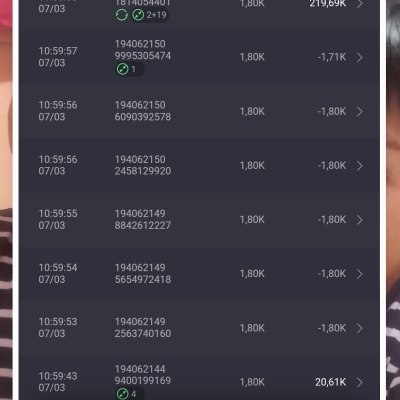This screenshot has height=400, width=400.
Task: Open chevron for the 10:59:55 row
Action: click(360, 220)
